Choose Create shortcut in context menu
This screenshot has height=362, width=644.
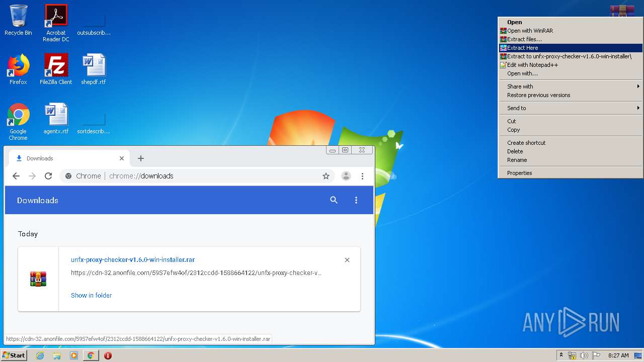pos(571,143)
